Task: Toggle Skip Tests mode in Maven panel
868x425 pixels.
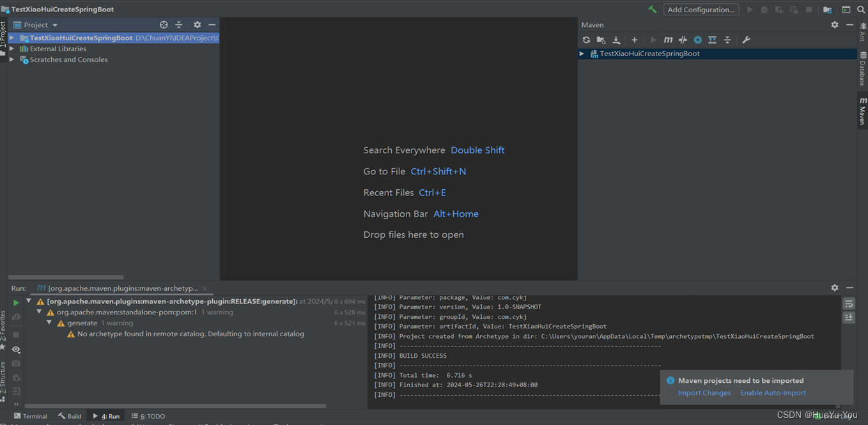Action: (682, 40)
